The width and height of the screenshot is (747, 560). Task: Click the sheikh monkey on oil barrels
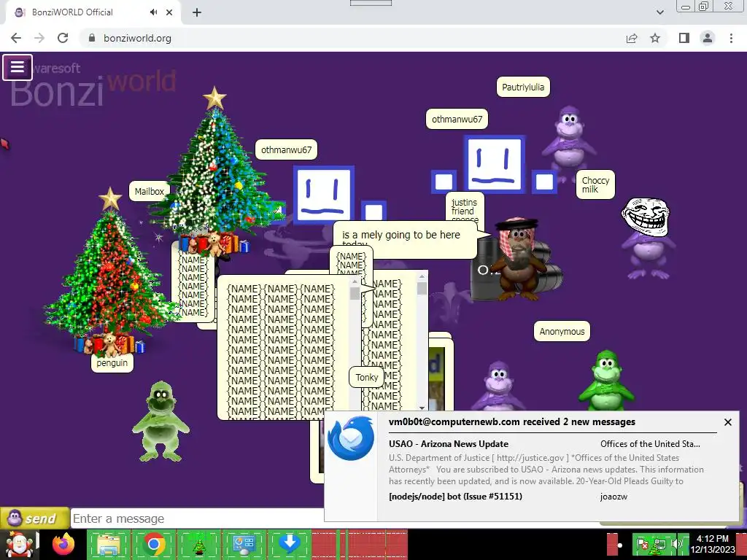pyautogui.click(x=519, y=260)
